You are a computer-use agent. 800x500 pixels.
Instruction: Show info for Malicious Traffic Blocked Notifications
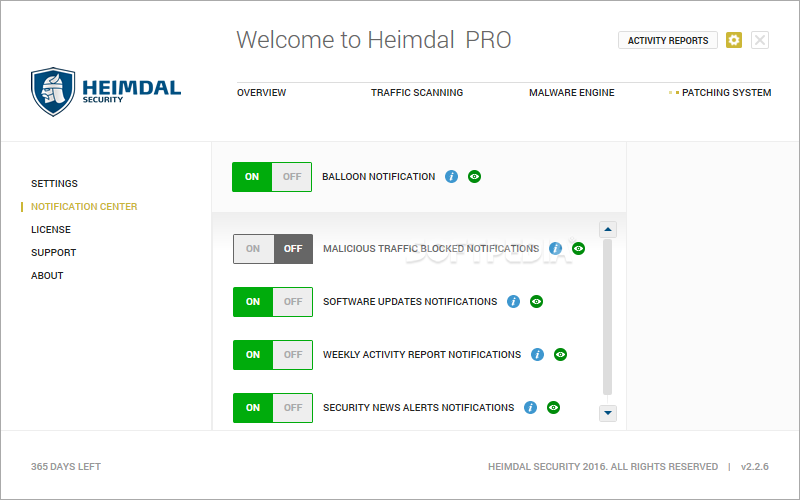[x=555, y=248]
